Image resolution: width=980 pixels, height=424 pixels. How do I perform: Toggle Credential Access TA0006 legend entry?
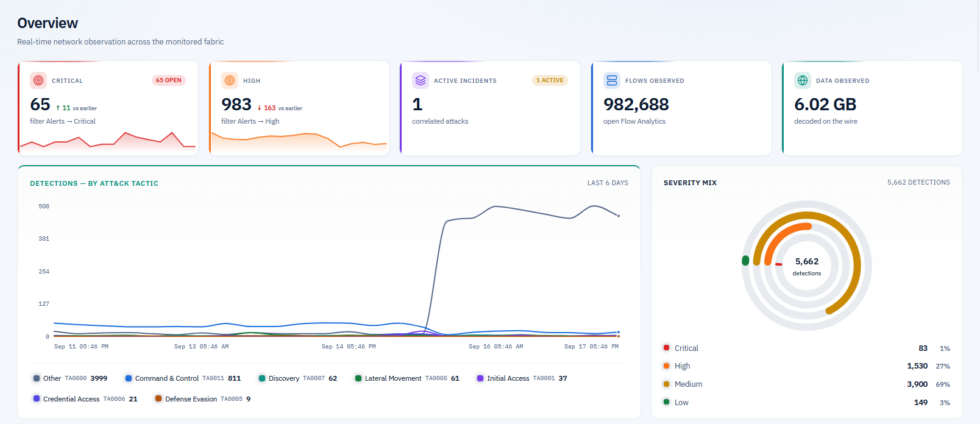click(x=85, y=399)
